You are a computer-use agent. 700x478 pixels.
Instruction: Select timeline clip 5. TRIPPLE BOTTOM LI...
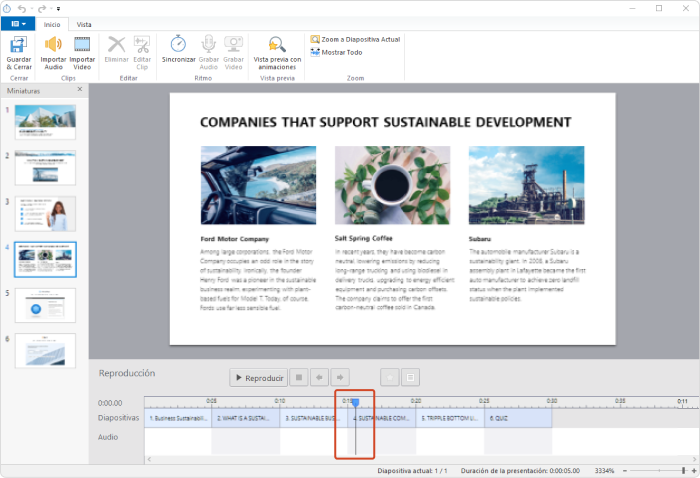(x=450, y=418)
